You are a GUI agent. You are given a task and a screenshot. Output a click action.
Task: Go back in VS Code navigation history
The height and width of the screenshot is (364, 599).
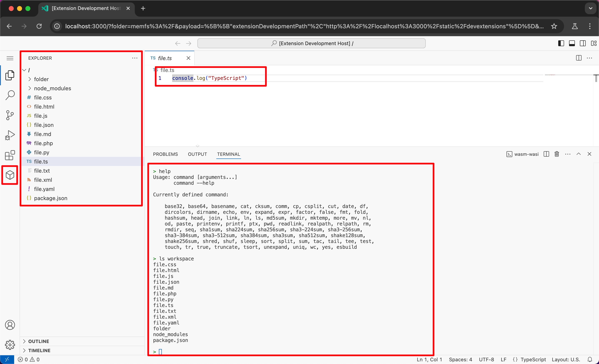tap(178, 43)
